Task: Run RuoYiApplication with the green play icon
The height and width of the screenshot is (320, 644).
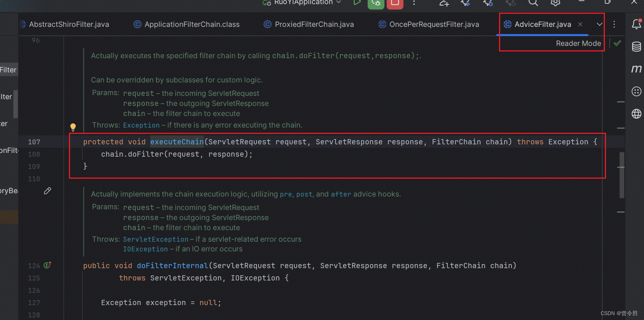Action: (357, 3)
